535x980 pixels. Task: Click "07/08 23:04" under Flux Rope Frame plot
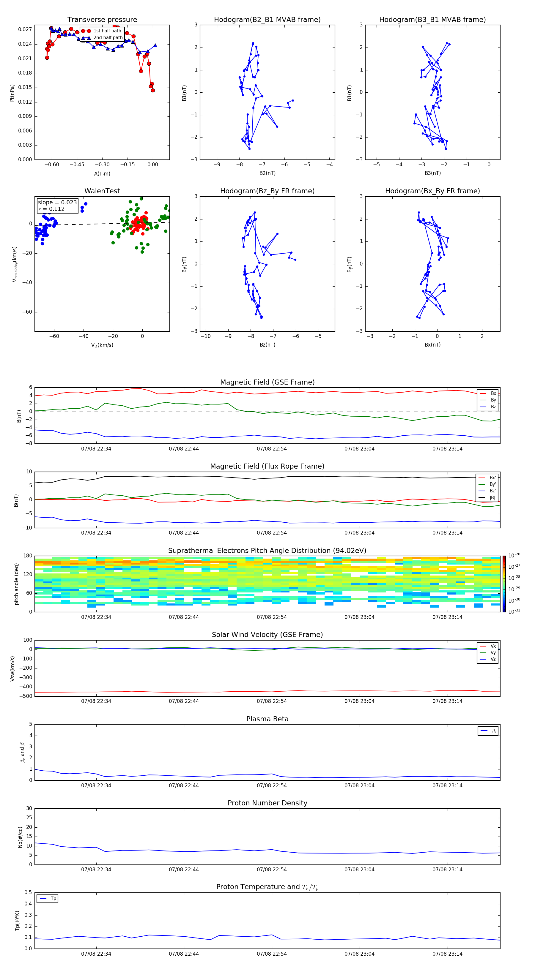359,533
